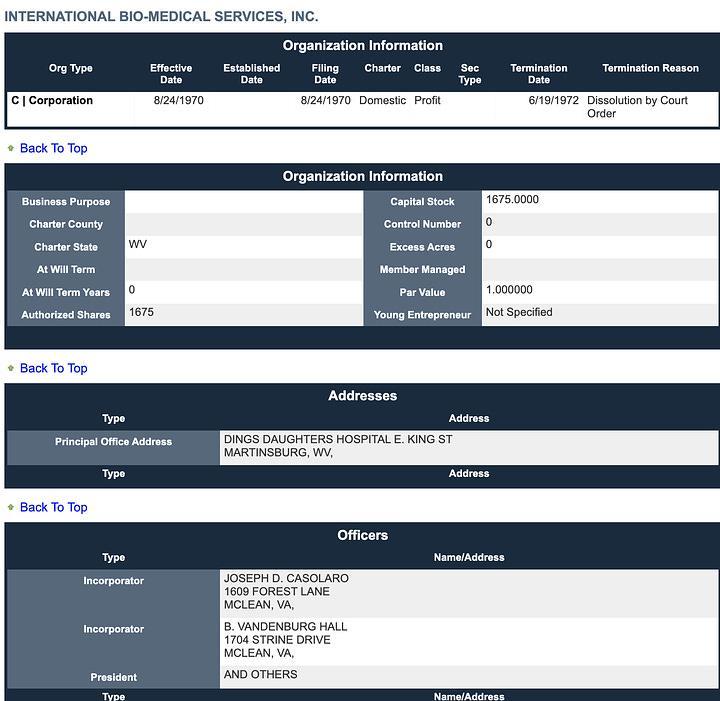Click arrow icon beside Back To Top above Addresses

pyautogui.click(x=11, y=368)
